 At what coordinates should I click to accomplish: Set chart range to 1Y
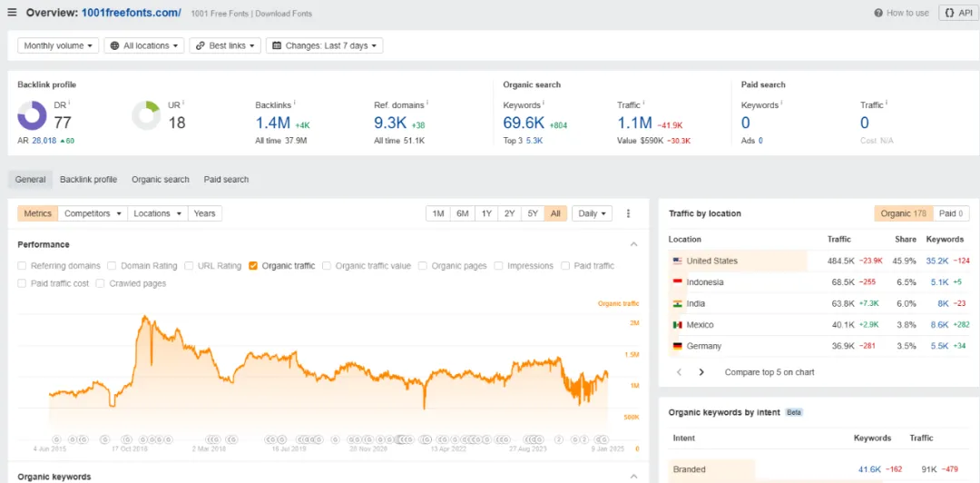(486, 213)
